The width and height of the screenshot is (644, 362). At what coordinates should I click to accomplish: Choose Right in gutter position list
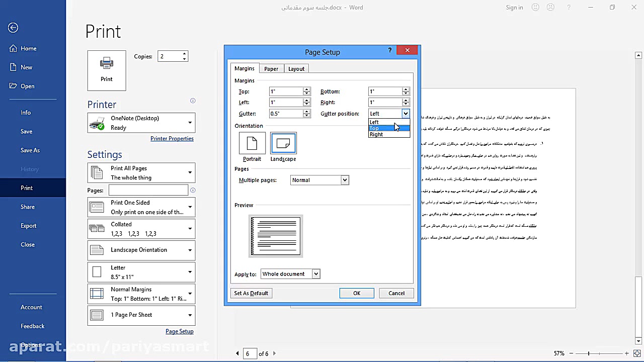(x=389, y=134)
